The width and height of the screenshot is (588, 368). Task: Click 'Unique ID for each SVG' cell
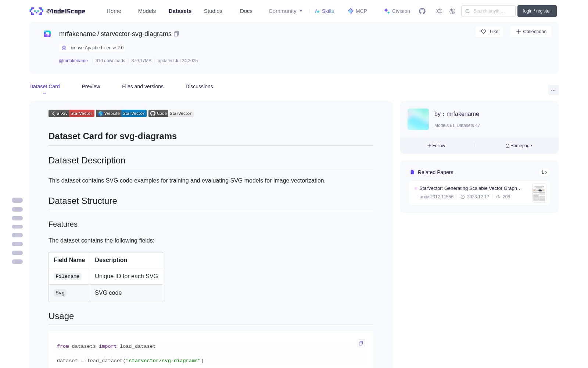click(x=126, y=276)
